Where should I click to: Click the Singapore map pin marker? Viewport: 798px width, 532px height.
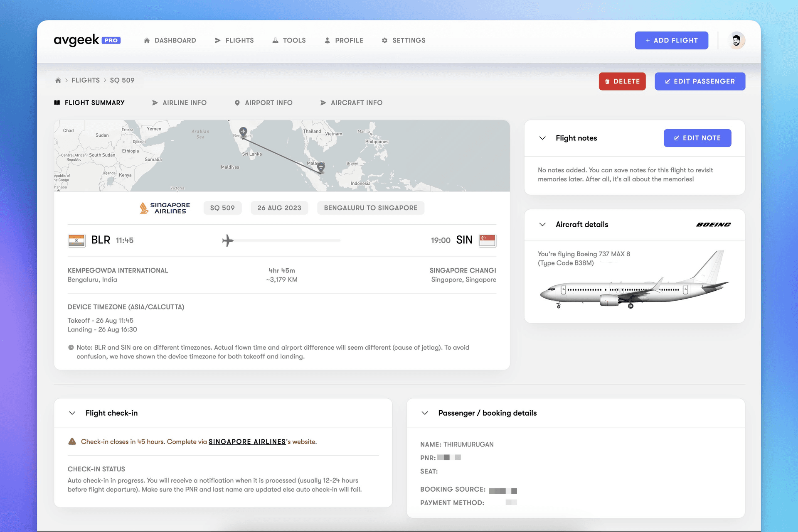[321, 167]
